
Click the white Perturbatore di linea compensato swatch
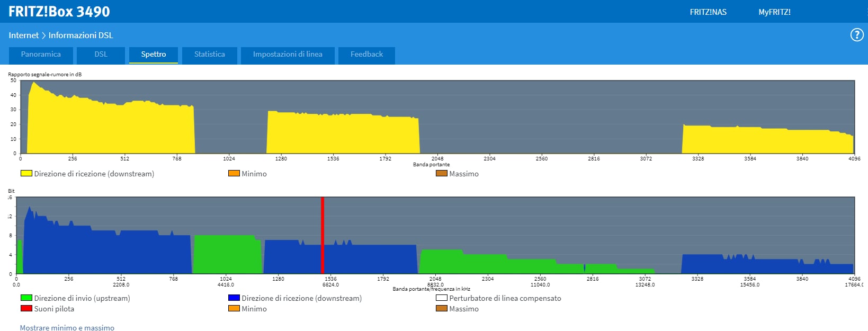(x=441, y=298)
